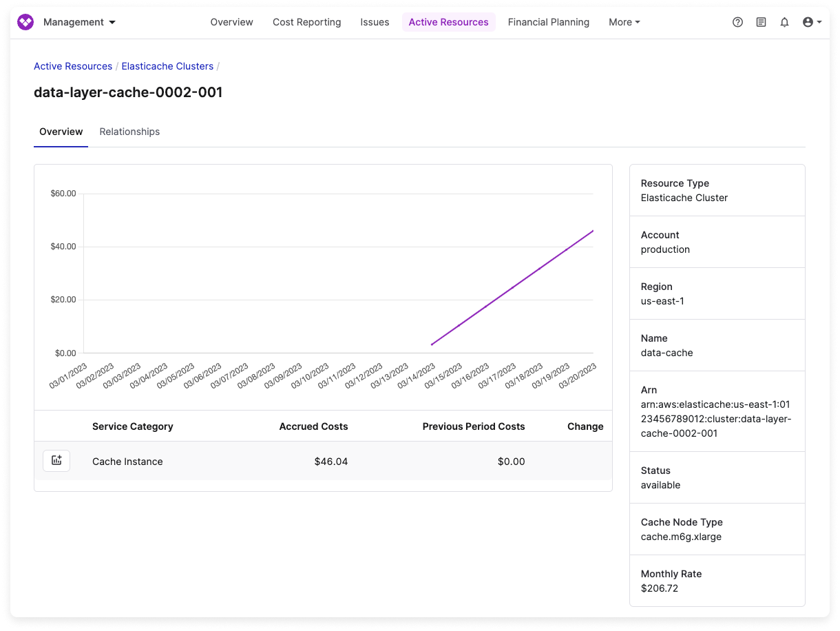Click the $0.00 previous period cost value

click(512, 462)
